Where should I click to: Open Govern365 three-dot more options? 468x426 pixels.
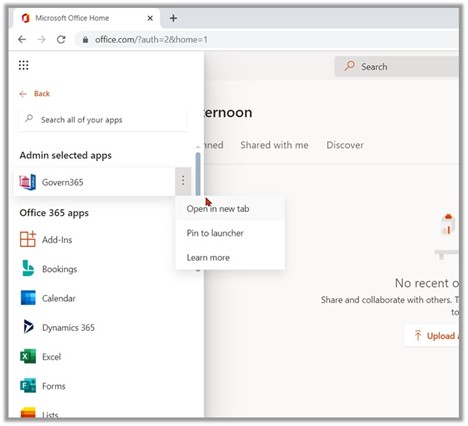coord(183,181)
